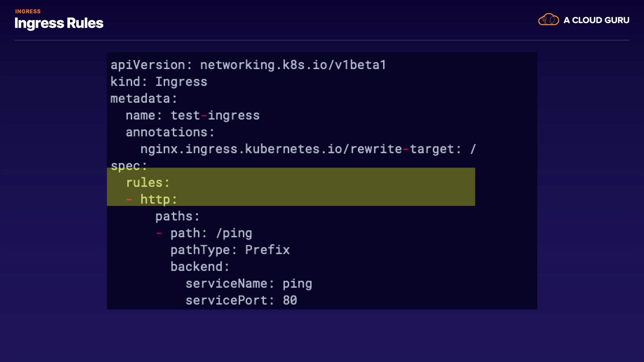Image resolution: width=644 pixels, height=362 pixels.
Task: Click the highlighted "http:" key
Action: [159, 199]
